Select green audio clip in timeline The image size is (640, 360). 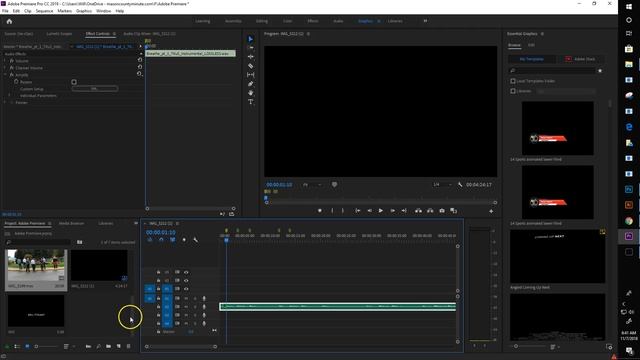click(338, 307)
